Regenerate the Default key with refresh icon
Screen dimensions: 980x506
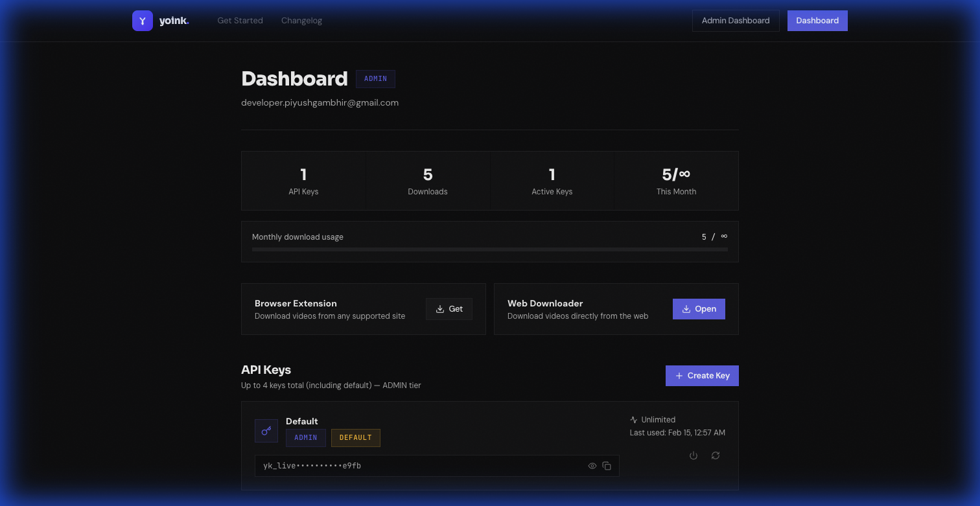(x=716, y=455)
